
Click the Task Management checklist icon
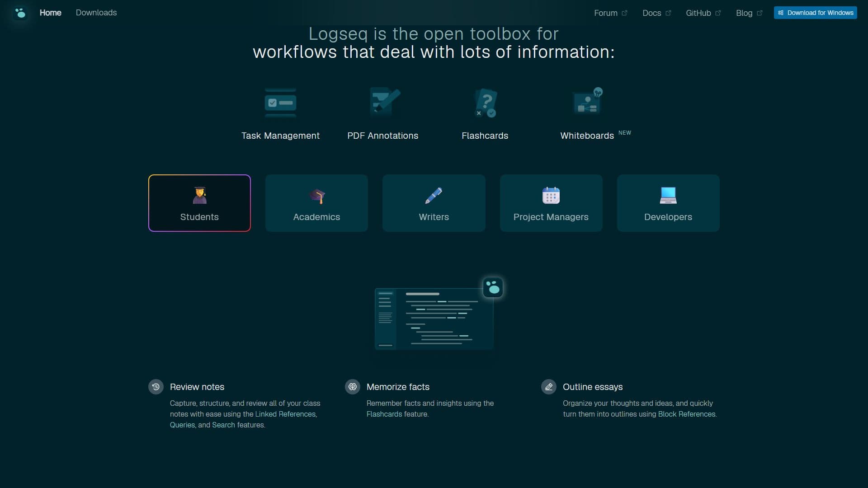coord(280,103)
